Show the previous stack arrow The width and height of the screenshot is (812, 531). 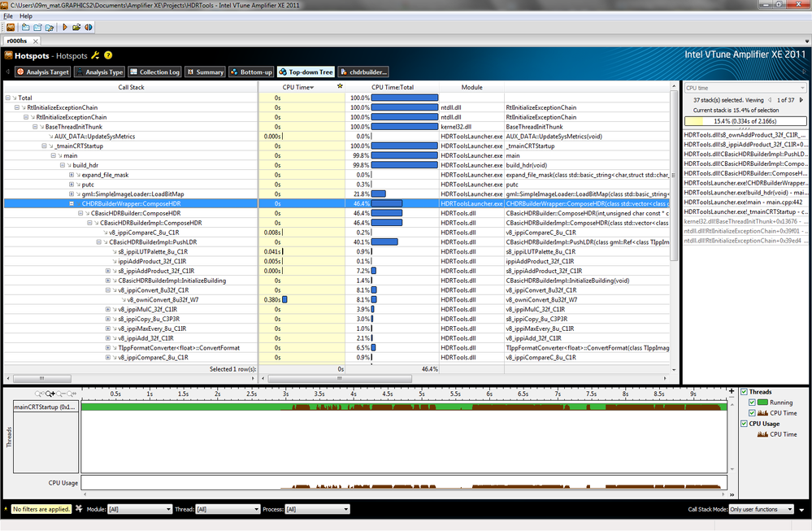770,100
